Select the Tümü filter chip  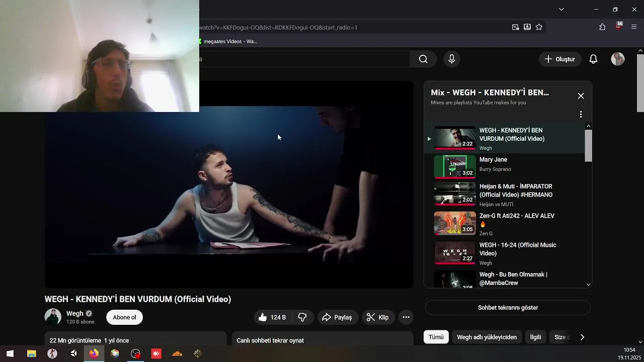436,337
